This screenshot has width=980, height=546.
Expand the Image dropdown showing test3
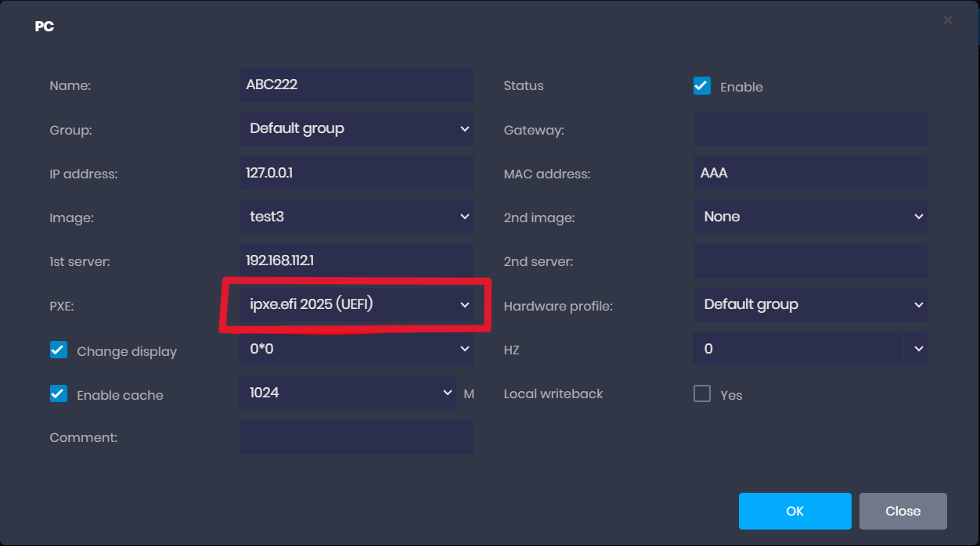coord(356,217)
